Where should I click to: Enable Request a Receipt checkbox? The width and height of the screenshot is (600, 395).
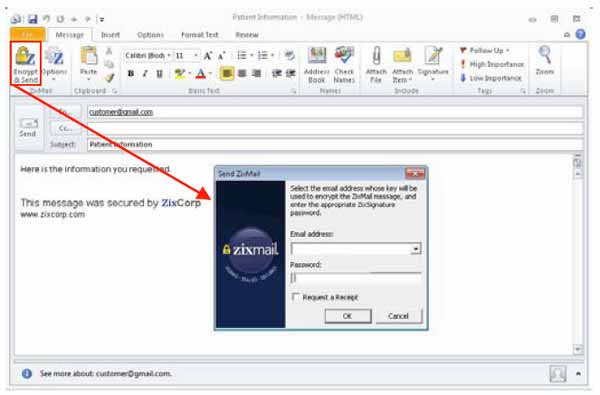[295, 297]
